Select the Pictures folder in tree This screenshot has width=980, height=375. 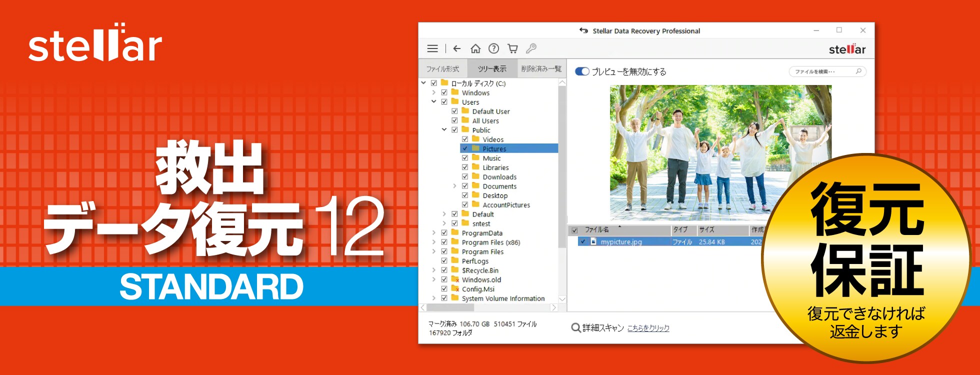point(509,148)
